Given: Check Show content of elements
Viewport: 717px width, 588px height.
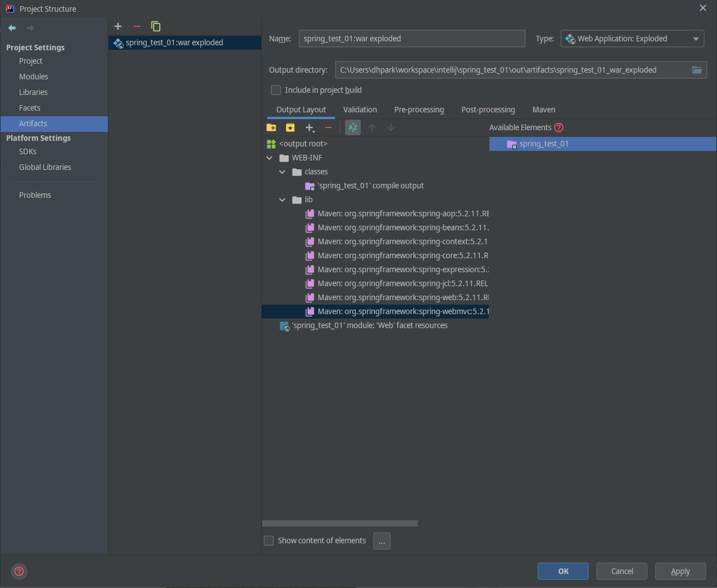Looking at the screenshot, I should coord(269,540).
